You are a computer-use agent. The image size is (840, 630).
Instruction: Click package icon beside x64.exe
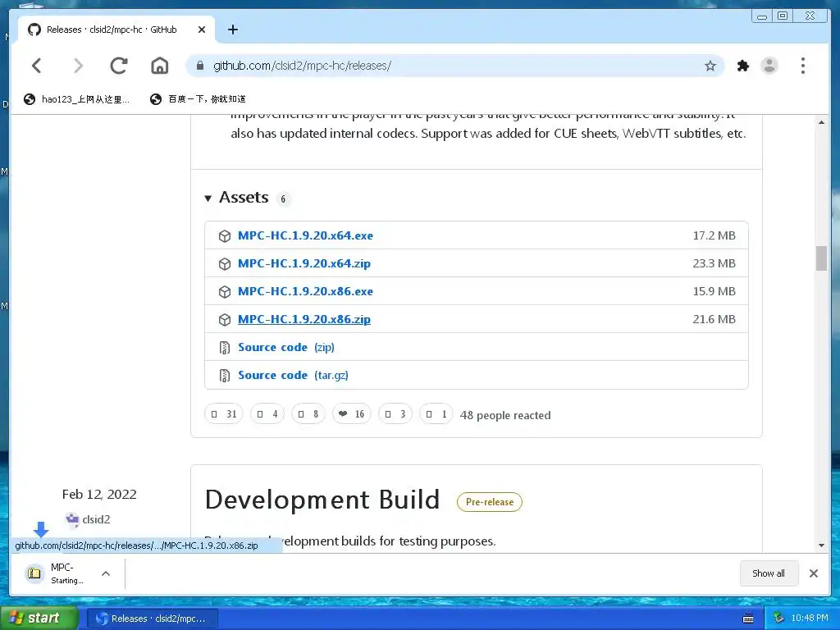(225, 236)
